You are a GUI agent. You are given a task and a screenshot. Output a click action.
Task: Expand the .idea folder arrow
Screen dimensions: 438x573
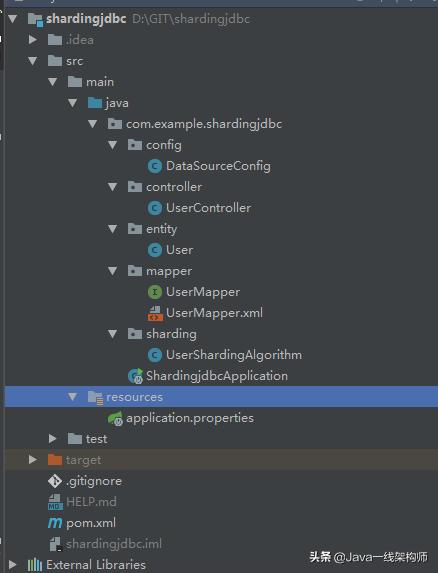click(x=33, y=39)
